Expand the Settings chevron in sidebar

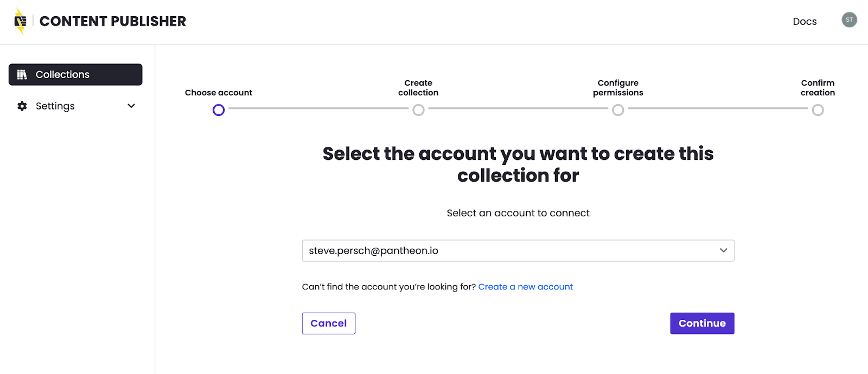coord(131,106)
